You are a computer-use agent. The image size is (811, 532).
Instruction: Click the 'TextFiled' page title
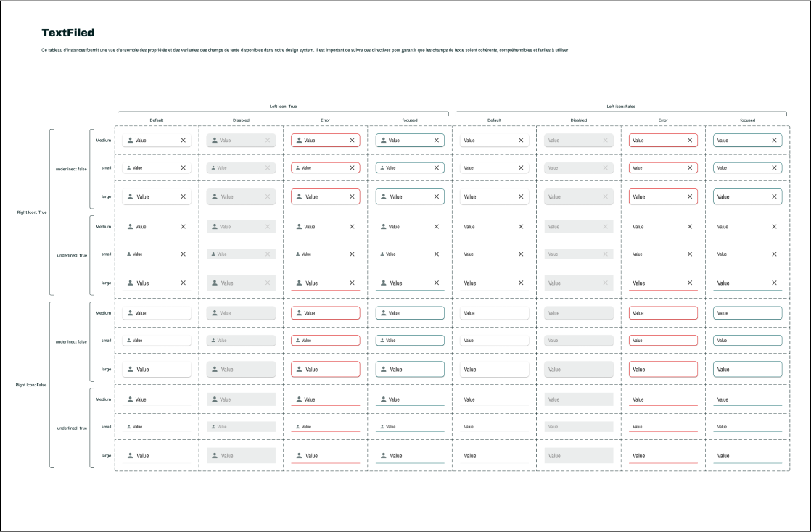point(68,33)
